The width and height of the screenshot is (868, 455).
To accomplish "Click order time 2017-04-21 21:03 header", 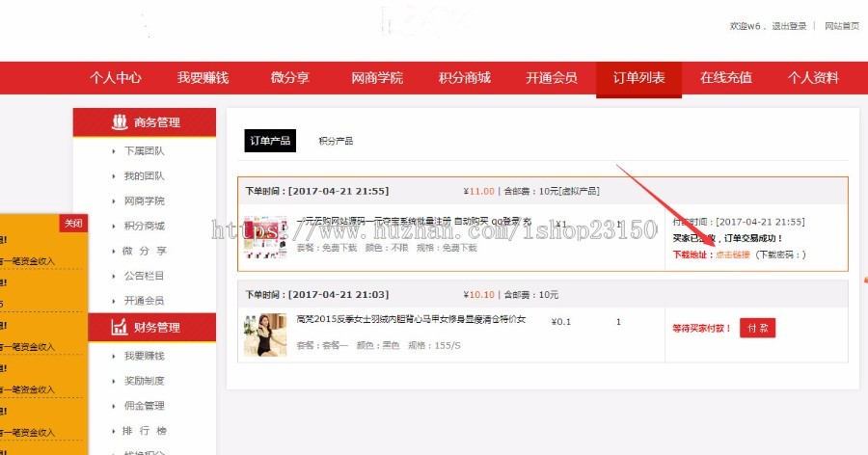I will 316,294.
